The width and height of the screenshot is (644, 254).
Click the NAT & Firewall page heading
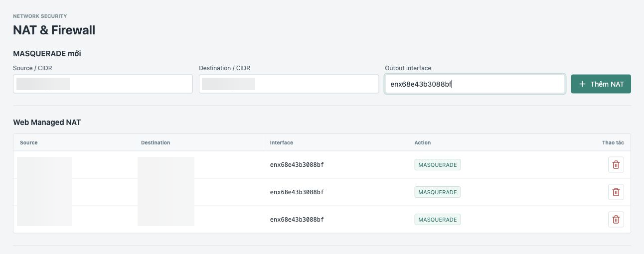[x=54, y=30]
